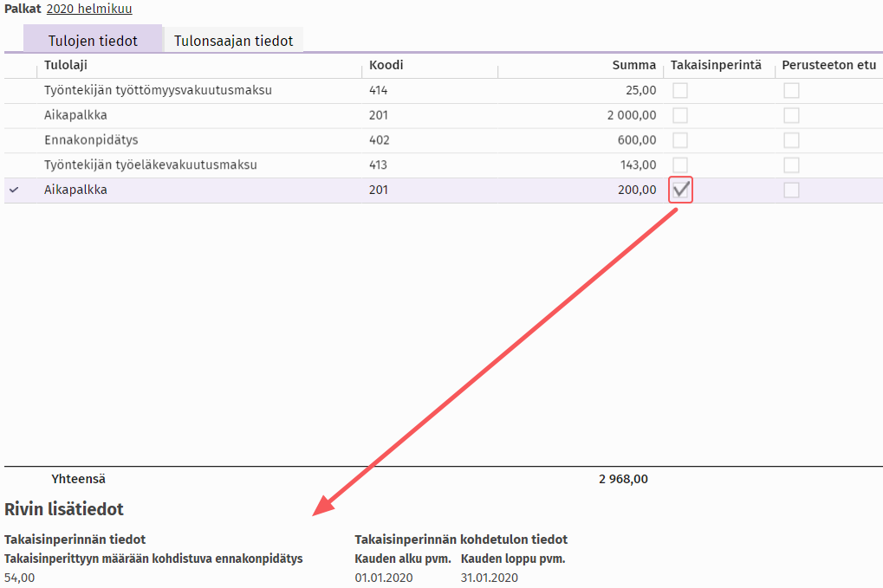Image resolution: width=883 pixels, height=588 pixels.
Task: Tick Perusteeton etu for the Ennakonpidätys row
Action: (791, 140)
